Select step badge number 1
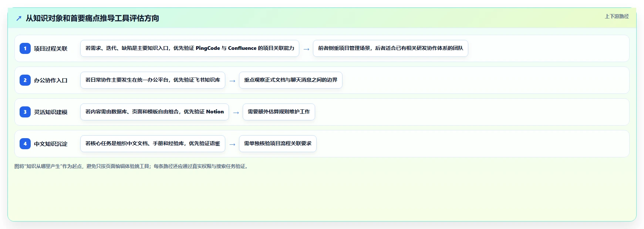644x229 pixels. pos(25,48)
